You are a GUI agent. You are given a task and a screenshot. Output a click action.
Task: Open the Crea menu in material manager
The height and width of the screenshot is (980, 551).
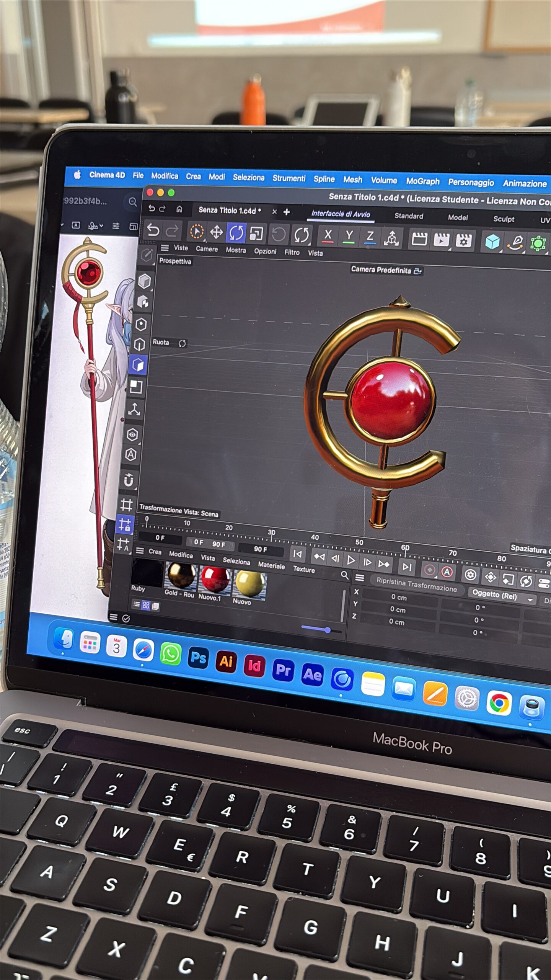pos(155,552)
